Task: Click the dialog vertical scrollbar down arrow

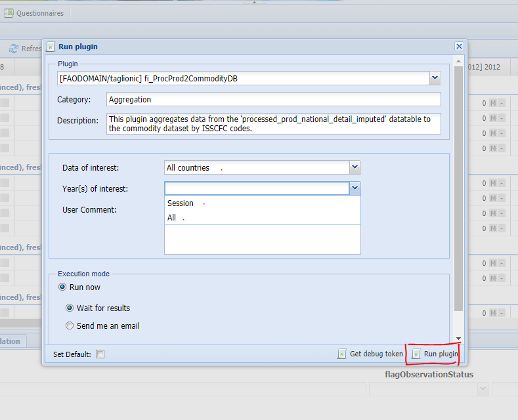Action: (459, 339)
